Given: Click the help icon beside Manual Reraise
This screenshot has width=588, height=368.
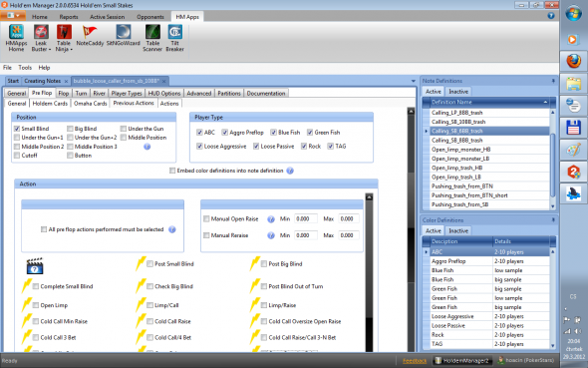Looking at the screenshot, I should pos(271,235).
